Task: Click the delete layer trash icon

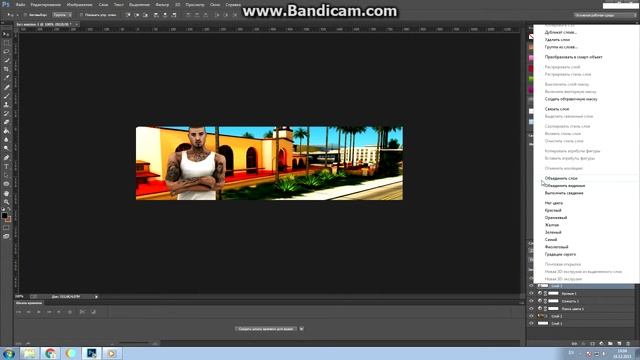Action: point(628,344)
